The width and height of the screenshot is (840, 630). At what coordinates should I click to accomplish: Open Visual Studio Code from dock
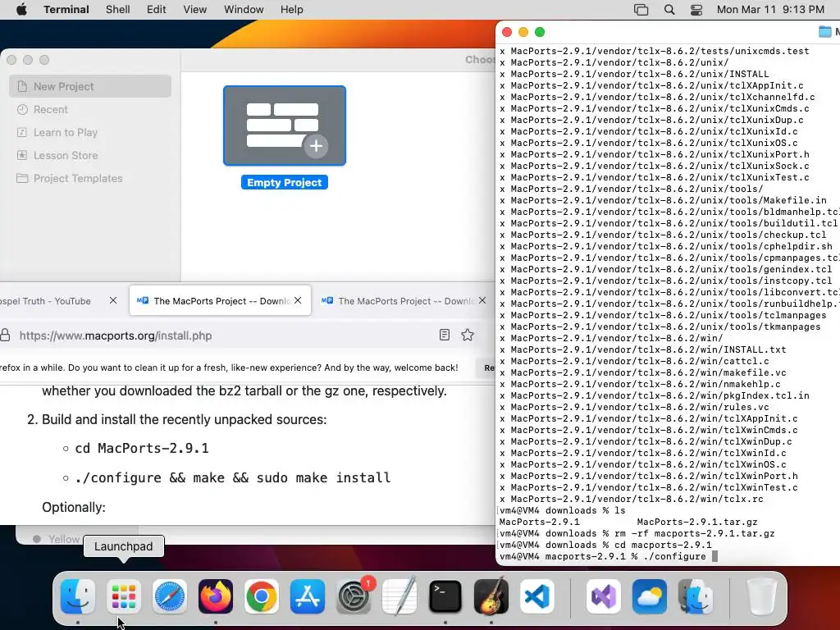(x=537, y=596)
